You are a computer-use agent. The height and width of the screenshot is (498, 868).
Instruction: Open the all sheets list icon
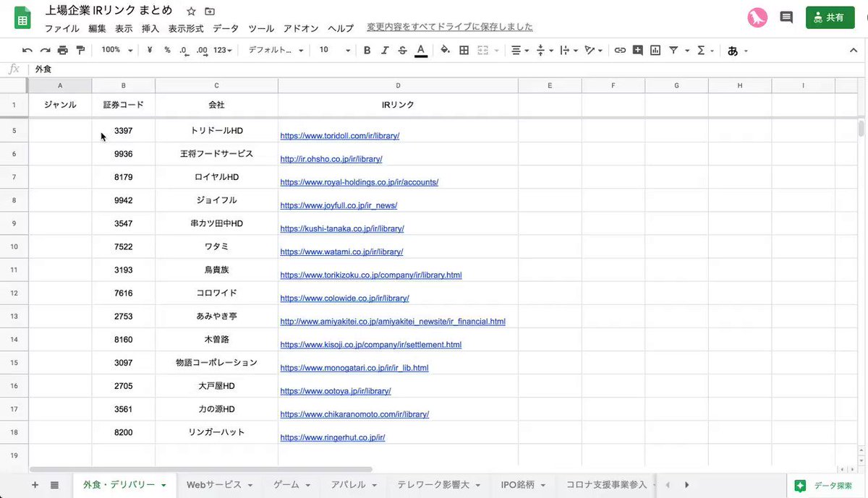54,485
